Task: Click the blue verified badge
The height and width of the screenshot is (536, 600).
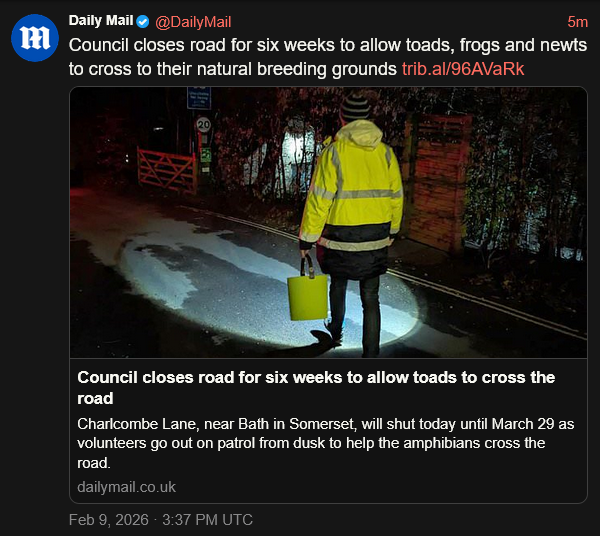Action: click(x=143, y=22)
